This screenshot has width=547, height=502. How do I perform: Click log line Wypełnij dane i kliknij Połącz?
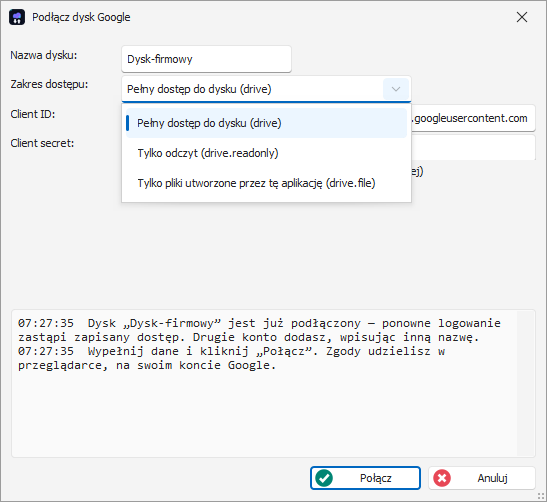[x=231, y=358]
